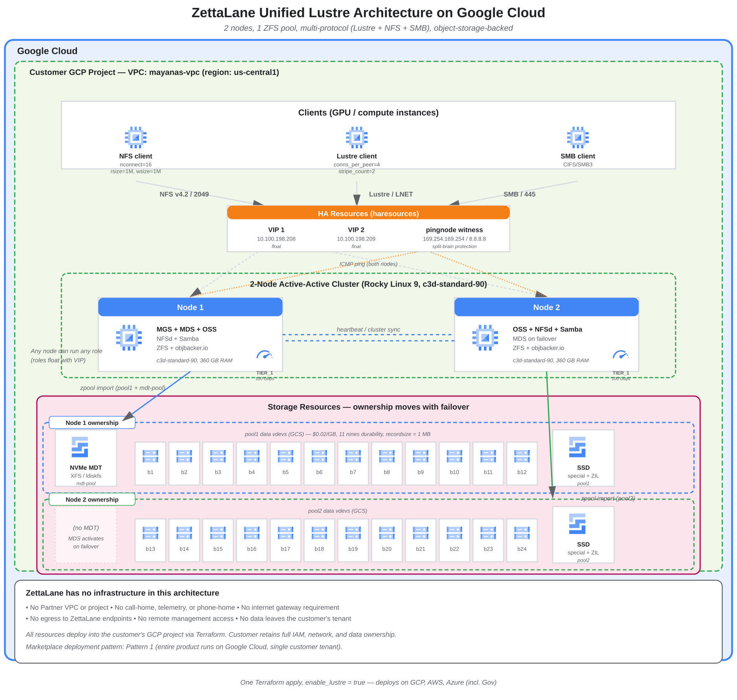Image resolution: width=737 pixels, height=700 pixels.
Task: Click the Storage Resources section title
Action: point(368,407)
